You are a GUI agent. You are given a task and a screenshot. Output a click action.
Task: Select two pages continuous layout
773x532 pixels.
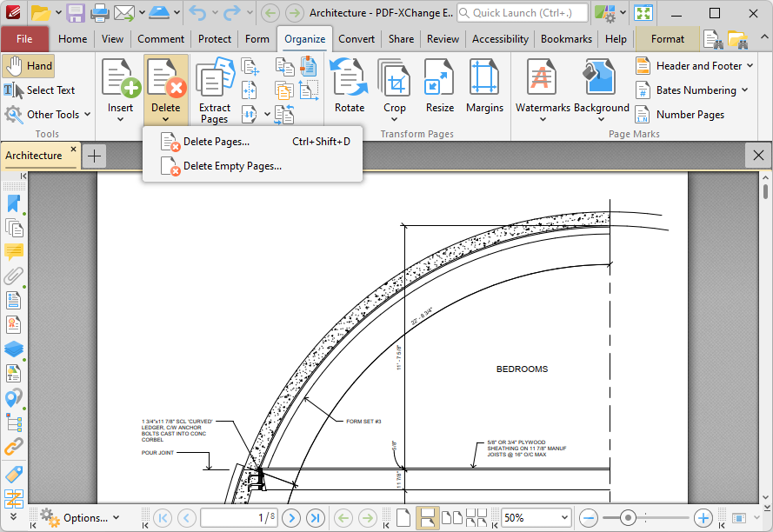coord(476,518)
